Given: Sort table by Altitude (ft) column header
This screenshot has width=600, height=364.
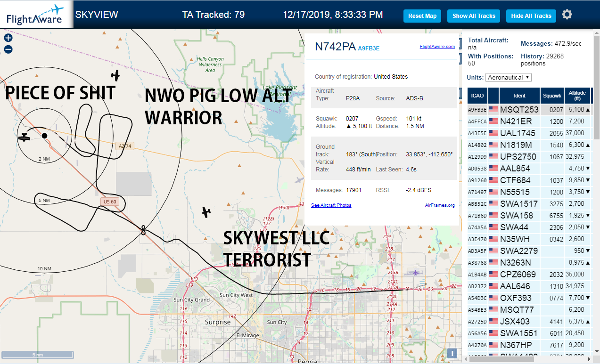Looking at the screenshot, I should (x=576, y=96).
